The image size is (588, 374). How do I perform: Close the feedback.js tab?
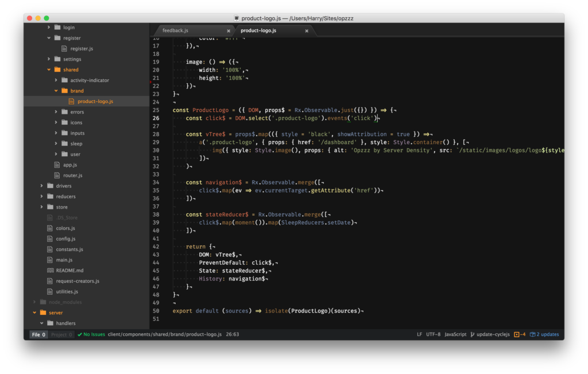point(229,31)
